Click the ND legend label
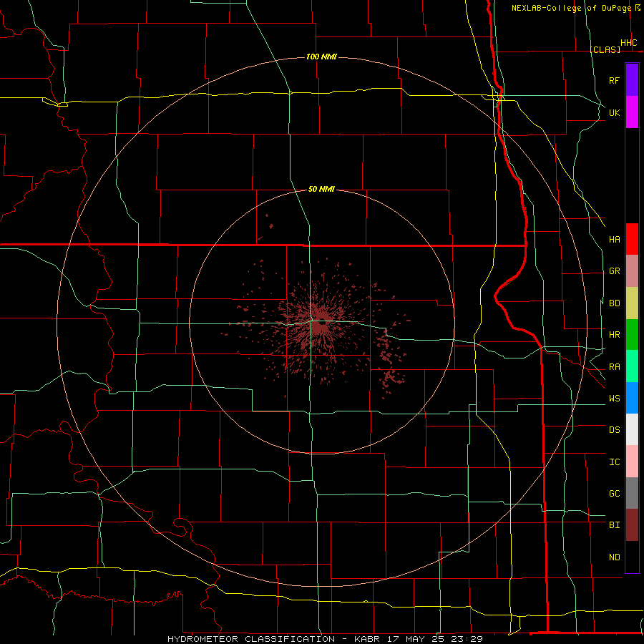 tap(614, 557)
